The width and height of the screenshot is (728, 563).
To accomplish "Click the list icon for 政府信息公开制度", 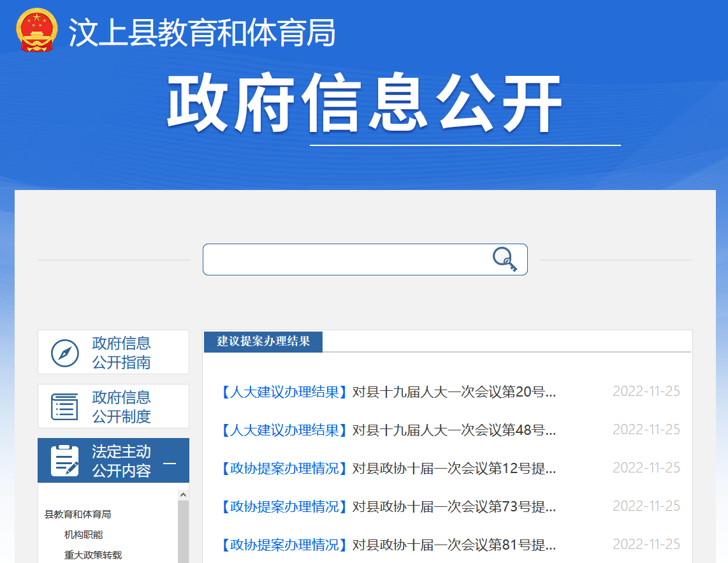I will click(x=64, y=406).
